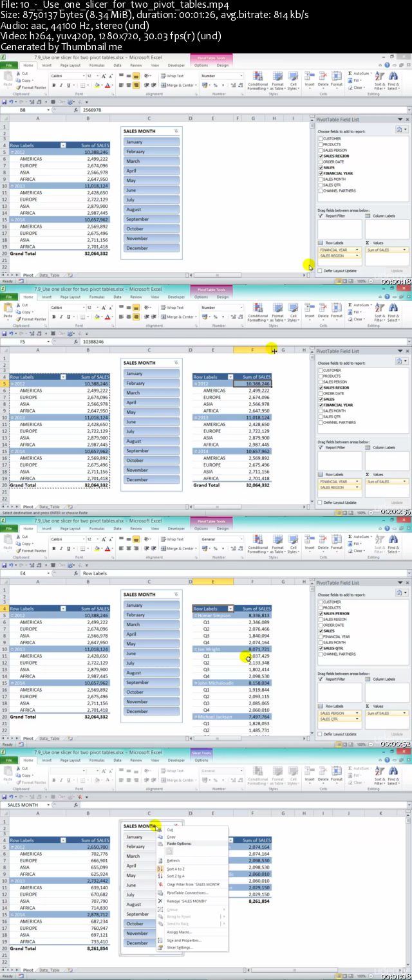Viewport: 412px width, 980px height.
Task: Select PivotTable Connections in the context menu
Action: click(x=187, y=893)
